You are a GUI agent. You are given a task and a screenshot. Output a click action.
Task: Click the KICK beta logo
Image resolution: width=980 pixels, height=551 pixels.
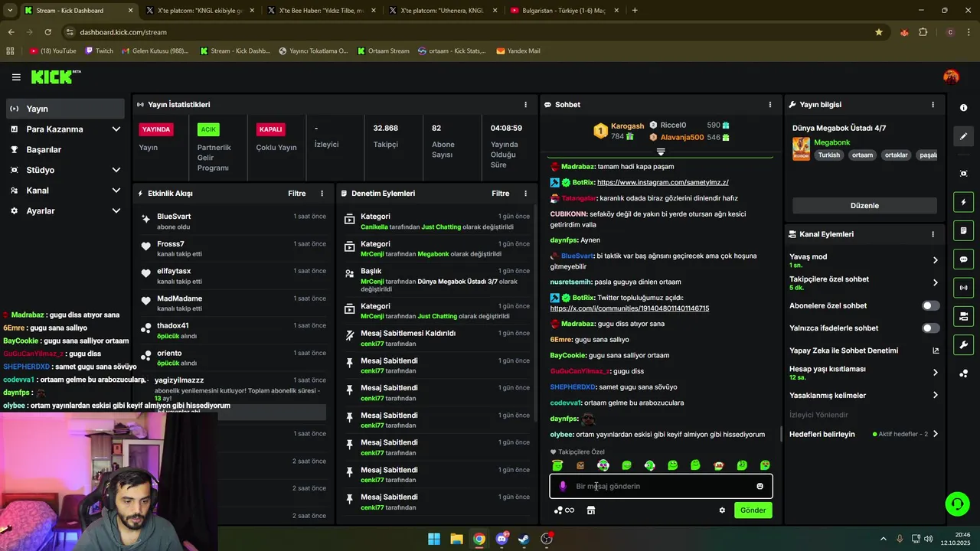pyautogui.click(x=56, y=77)
